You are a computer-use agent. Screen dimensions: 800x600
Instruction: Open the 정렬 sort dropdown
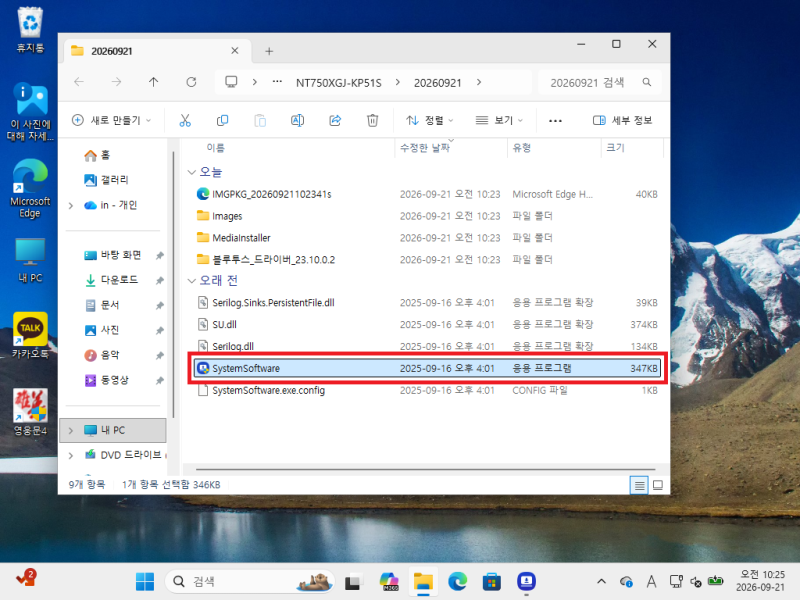[430, 120]
